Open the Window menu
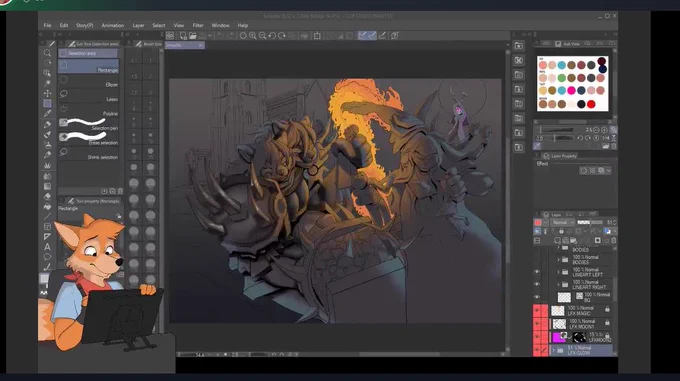Image resolution: width=680 pixels, height=381 pixels. click(x=220, y=25)
